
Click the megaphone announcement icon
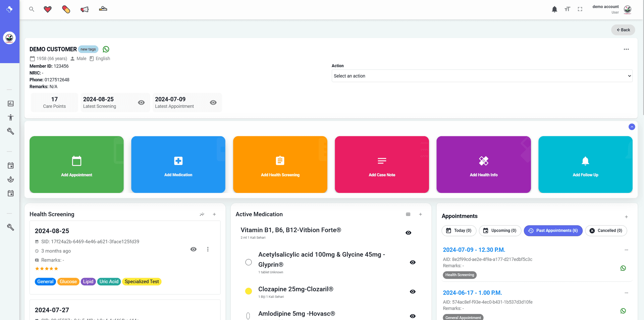pyautogui.click(x=85, y=9)
